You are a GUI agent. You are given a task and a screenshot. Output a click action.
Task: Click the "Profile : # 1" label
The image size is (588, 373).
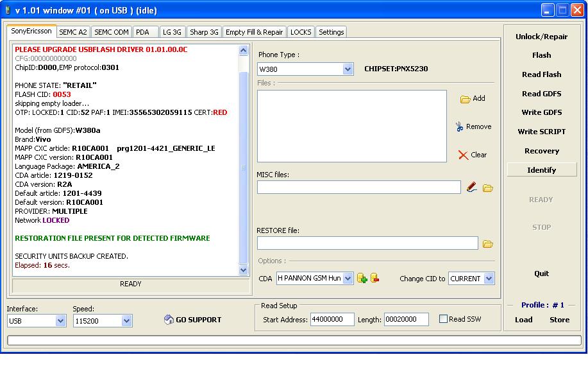[542, 305]
